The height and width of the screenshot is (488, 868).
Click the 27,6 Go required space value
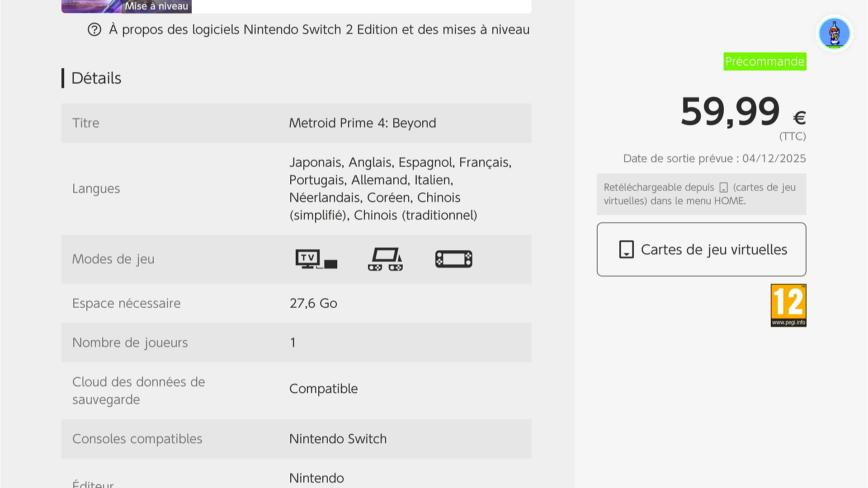click(313, 303)
